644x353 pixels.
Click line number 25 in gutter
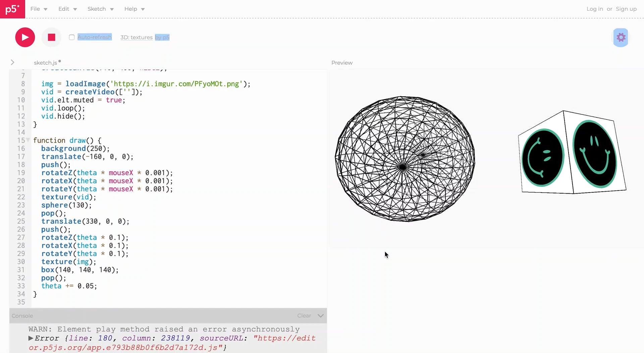(21, 221)
